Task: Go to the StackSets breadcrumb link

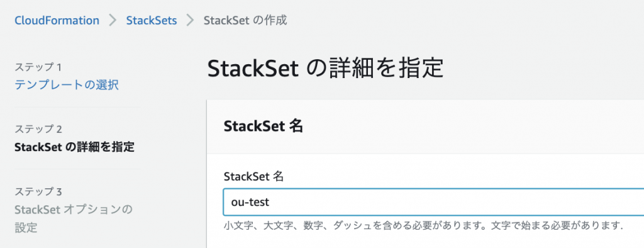Action: point(152,21)
